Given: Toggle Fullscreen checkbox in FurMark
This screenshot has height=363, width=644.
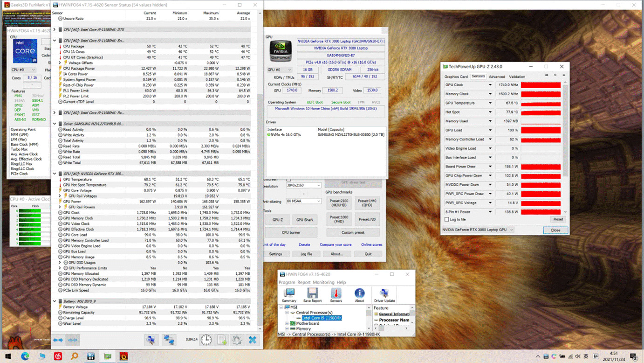Looking at the screenshot, I should coord(288,180).
